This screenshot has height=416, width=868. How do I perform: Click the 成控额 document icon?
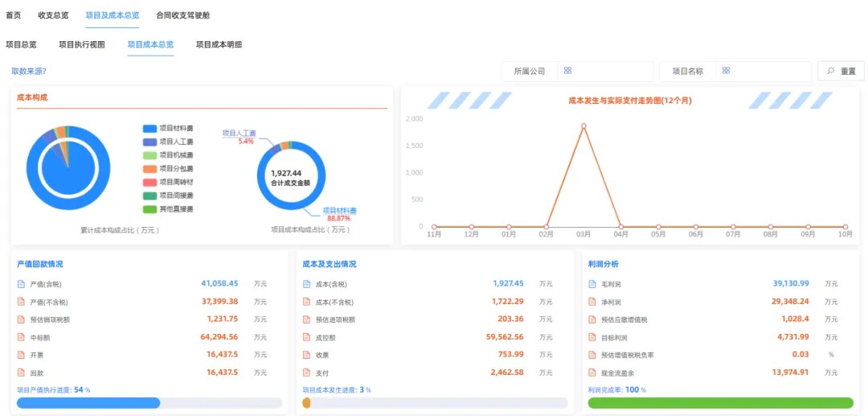pos(307,337)
